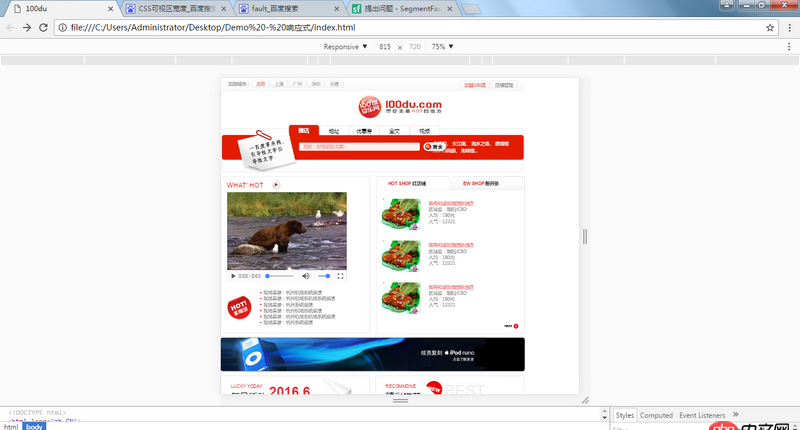Image resolution: width=800 pixels, height=430 pixels.
Task: Open the iPod nano banner ad
Action: coord(372,354)
